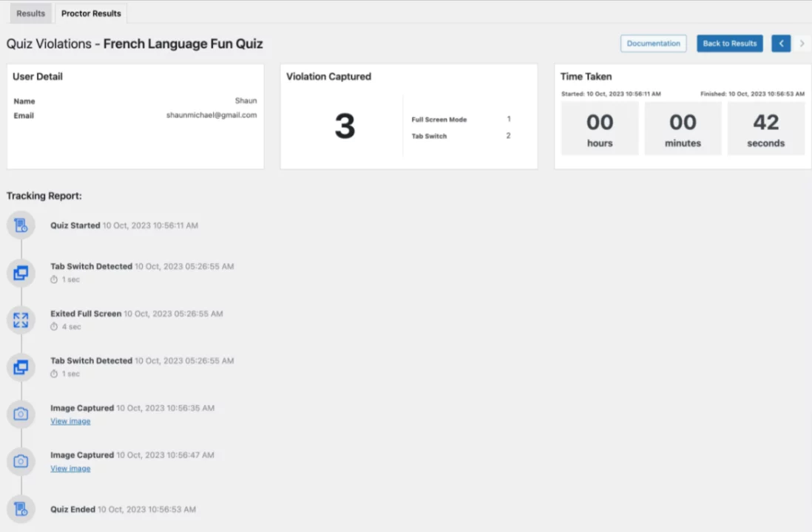Click the Tab Switch violation count row
This screenshot has height=532, width=812.
461,136
